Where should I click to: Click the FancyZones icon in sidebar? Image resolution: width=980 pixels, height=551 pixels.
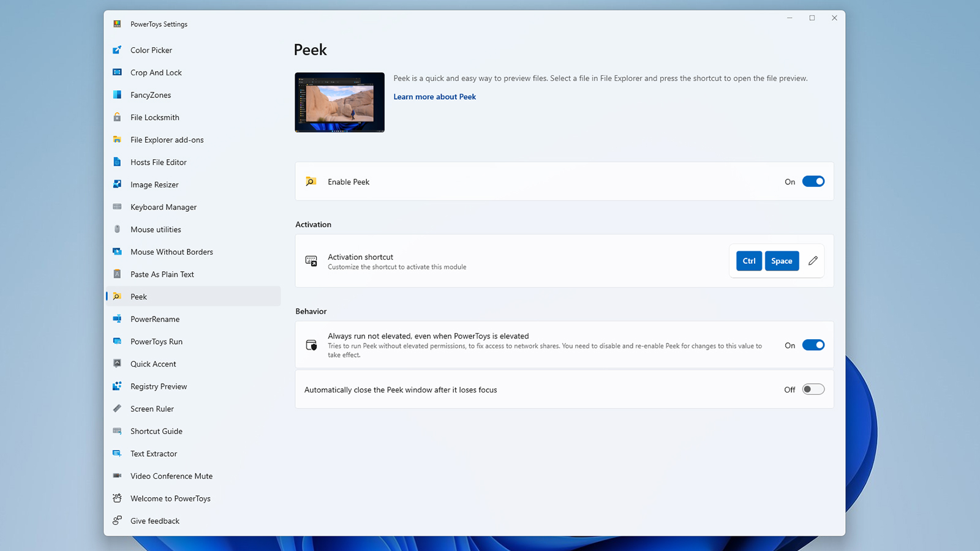pos(117,95)
